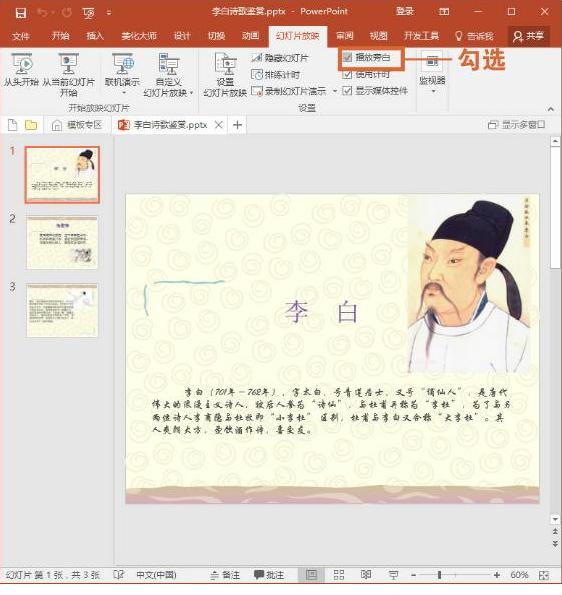
Task: Click 从当前幻灯片开始 icon
Action: (68, 75)
